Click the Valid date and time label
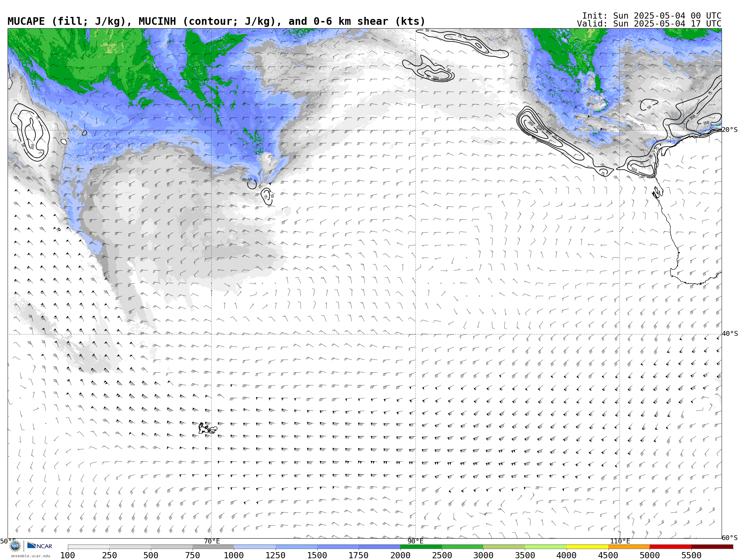Screen dimensions: 744x560 point(649,24)
